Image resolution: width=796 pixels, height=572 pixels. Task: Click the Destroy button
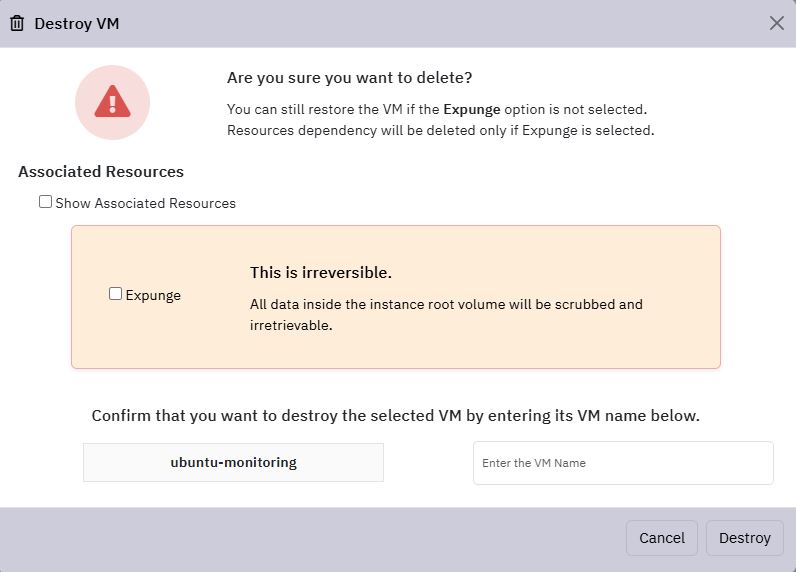coord(745,538)
